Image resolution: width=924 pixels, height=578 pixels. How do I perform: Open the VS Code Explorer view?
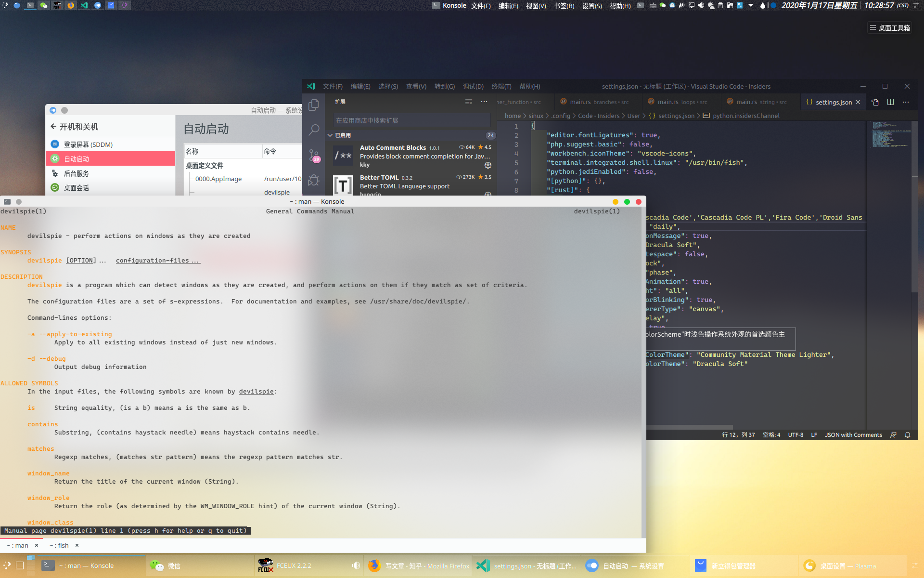click(314, 105)
